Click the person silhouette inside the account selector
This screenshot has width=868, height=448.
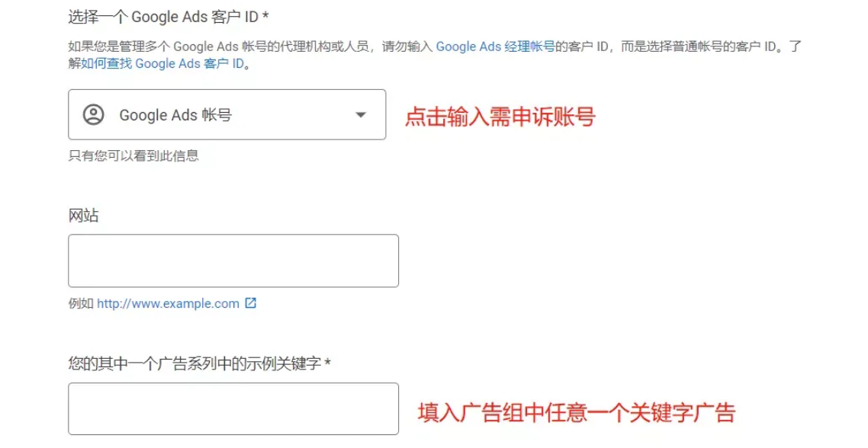click(x=92, y=115)
